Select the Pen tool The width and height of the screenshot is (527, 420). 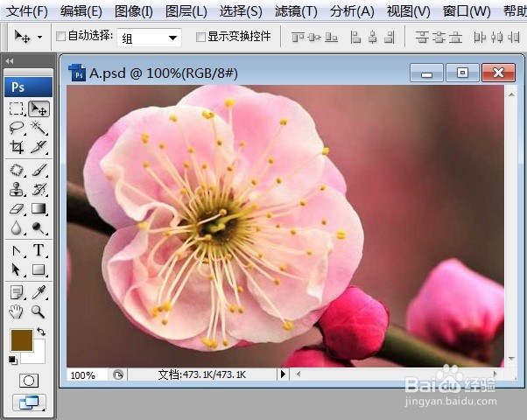pyautogui.click(x=17, y=250)
